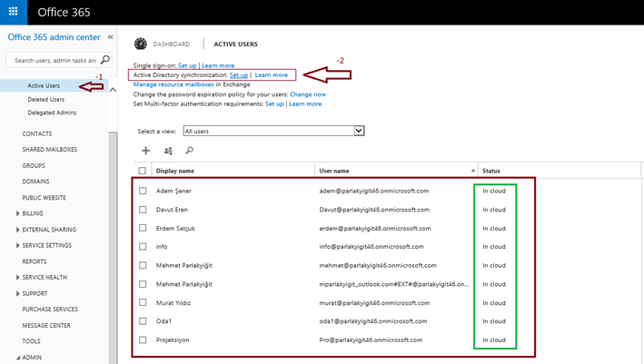Click the sidebar vertical scrollbar

pos(113,246)
